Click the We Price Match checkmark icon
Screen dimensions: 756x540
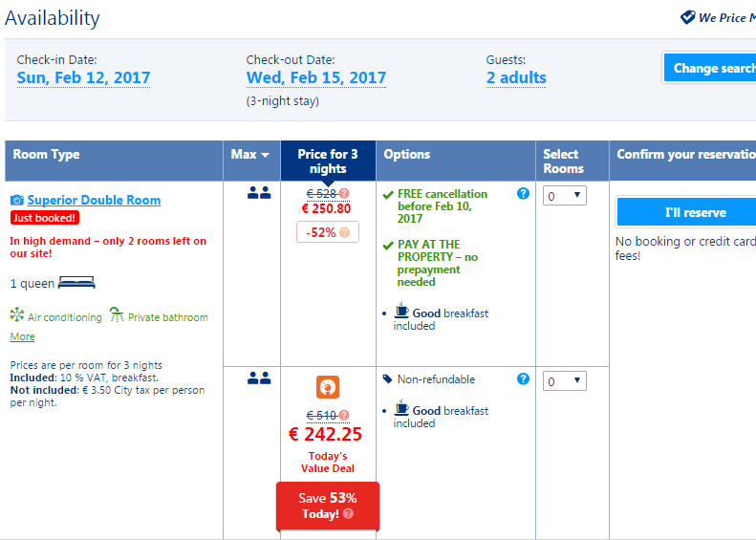coord(687,17)
